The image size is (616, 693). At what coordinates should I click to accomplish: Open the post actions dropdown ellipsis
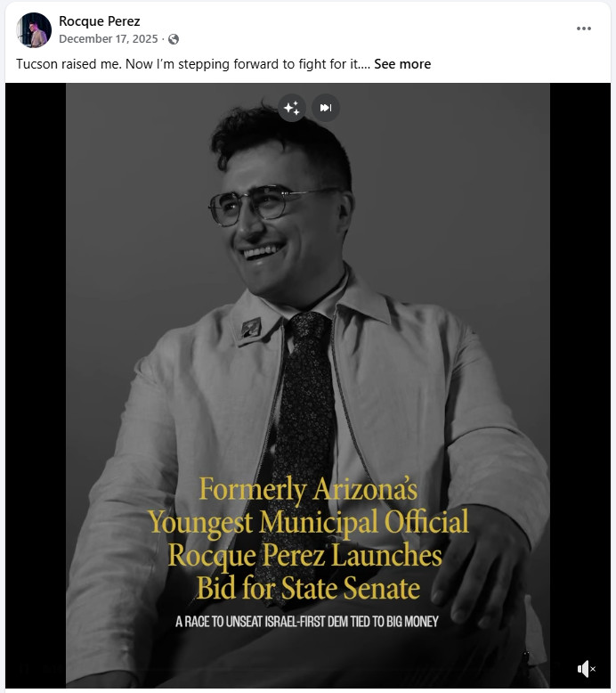[x=584, y=29]
